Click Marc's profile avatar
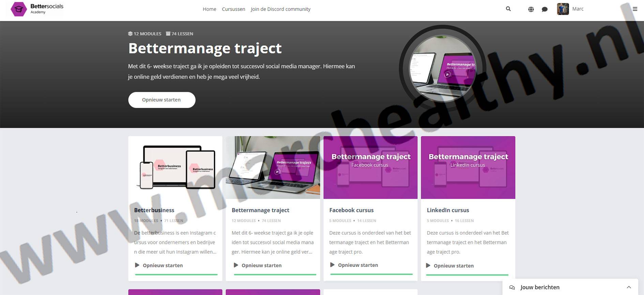The height and width of the screenshot is (295, 644). pyautogui.click(x=563, y=9)
